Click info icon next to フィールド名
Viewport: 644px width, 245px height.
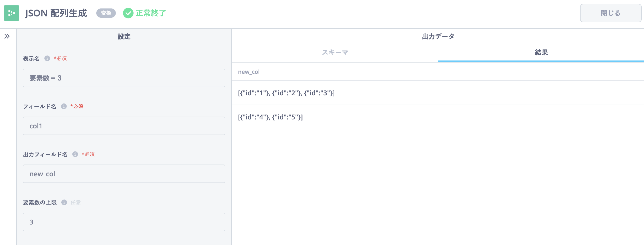(64, 106)
